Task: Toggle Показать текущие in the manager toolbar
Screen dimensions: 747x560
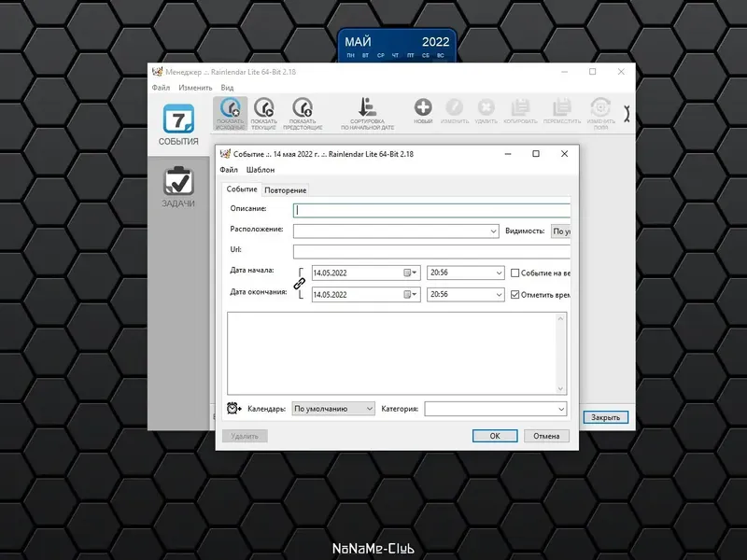Action: pos(264,113)
